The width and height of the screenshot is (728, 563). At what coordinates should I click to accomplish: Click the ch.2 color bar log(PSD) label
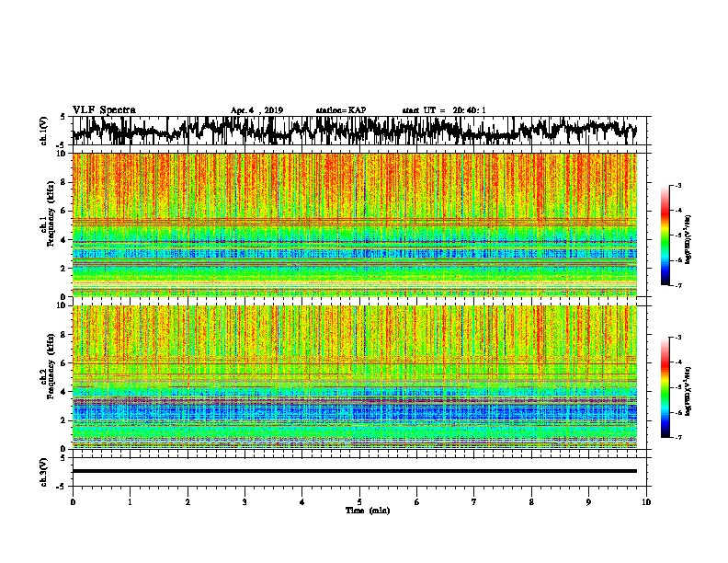[x=688, y=391]
